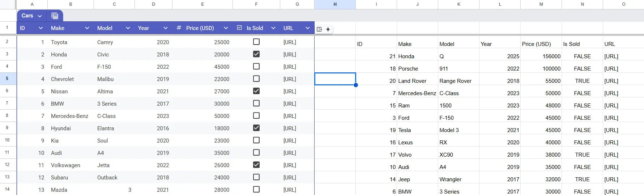Image resolution: width=644 pixels, height=195 pixels.
Task: Select the Tesla cell in column J
Action: (x=417, y=130)
